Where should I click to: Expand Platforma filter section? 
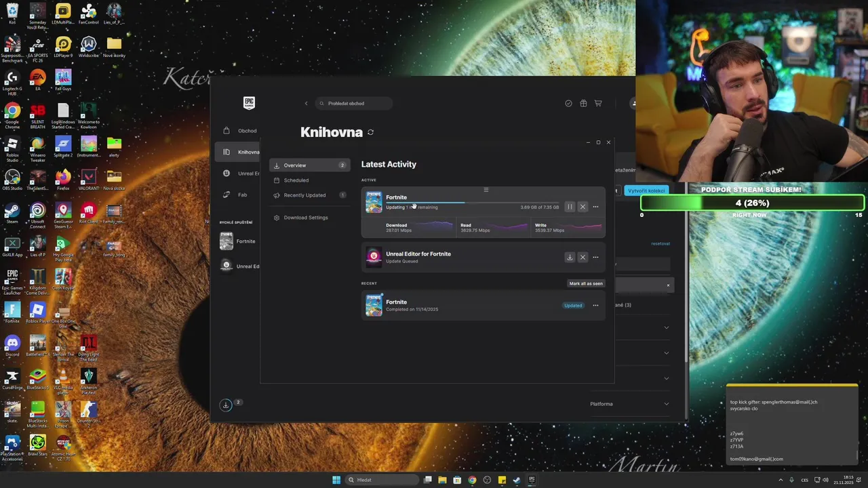[629, 404]
